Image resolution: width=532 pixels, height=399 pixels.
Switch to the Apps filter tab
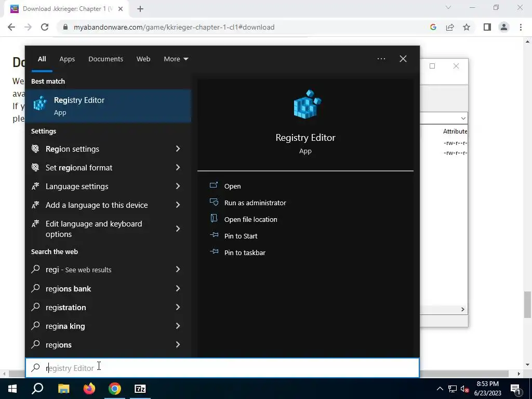pos(67,59)
